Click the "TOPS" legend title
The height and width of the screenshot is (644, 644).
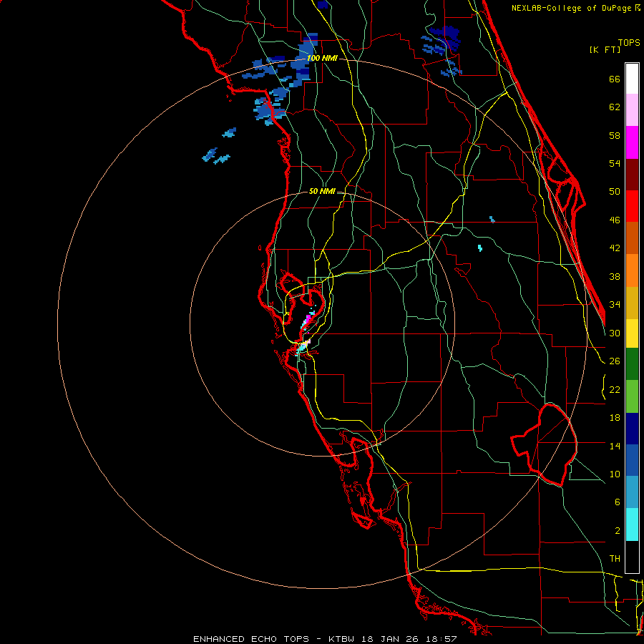[x=629, y=42]
